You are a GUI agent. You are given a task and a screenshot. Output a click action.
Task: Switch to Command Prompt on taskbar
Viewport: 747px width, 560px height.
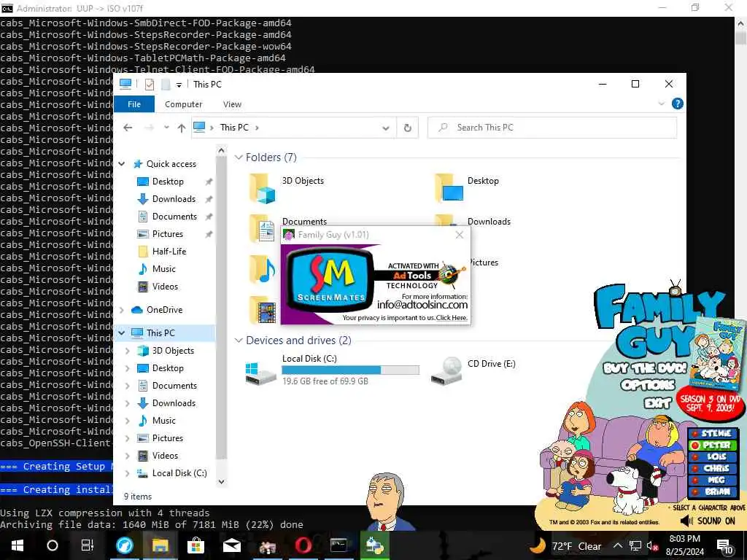(338, 545)
